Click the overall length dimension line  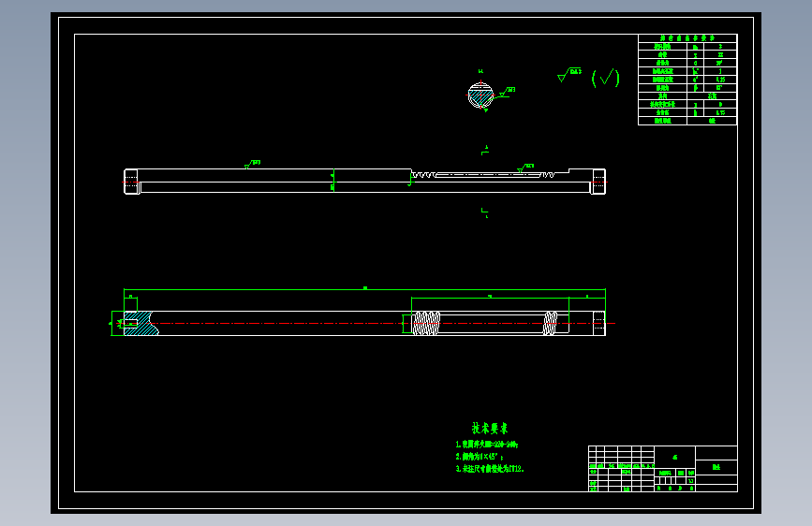[364, 289]
